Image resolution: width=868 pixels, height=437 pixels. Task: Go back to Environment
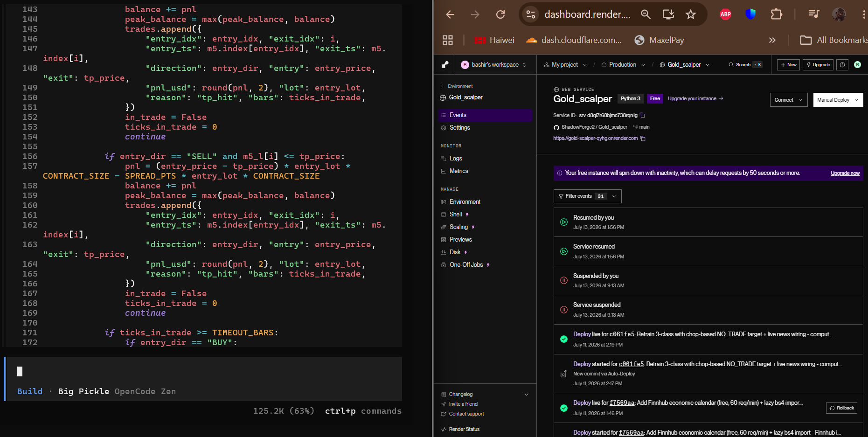(457, 86)
